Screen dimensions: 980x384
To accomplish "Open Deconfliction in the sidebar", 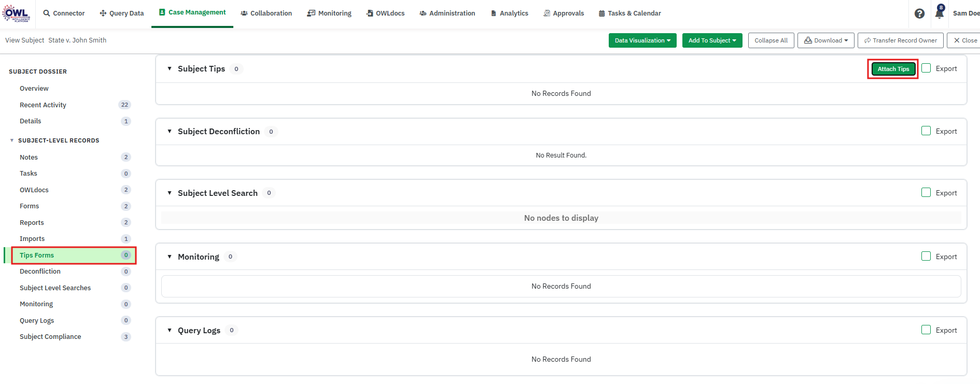I will (x=40, y=272).
